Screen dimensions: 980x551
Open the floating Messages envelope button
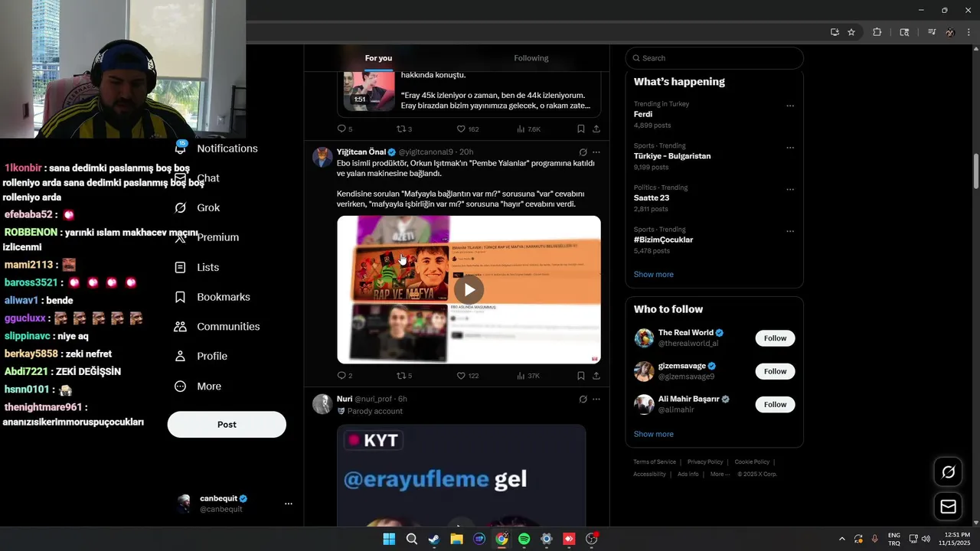point(948,507)
